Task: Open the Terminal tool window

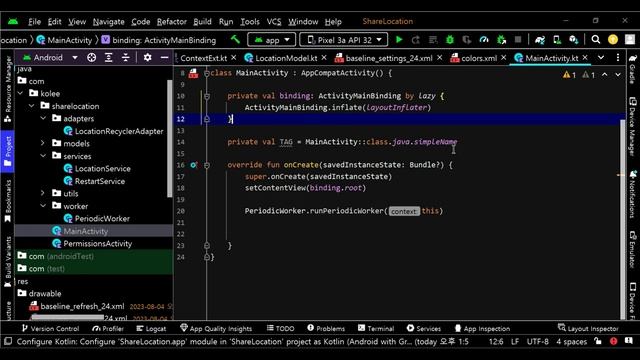Action: coord(376,328)
